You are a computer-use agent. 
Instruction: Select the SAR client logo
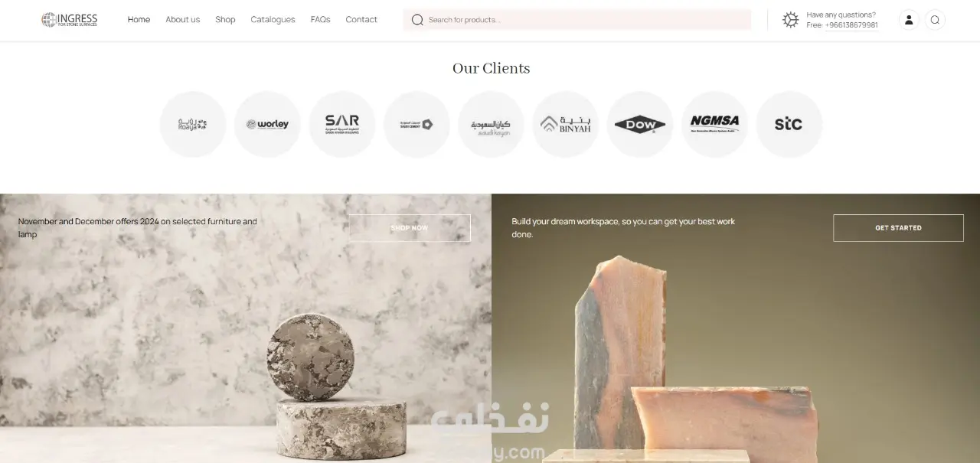click(342, 124)
